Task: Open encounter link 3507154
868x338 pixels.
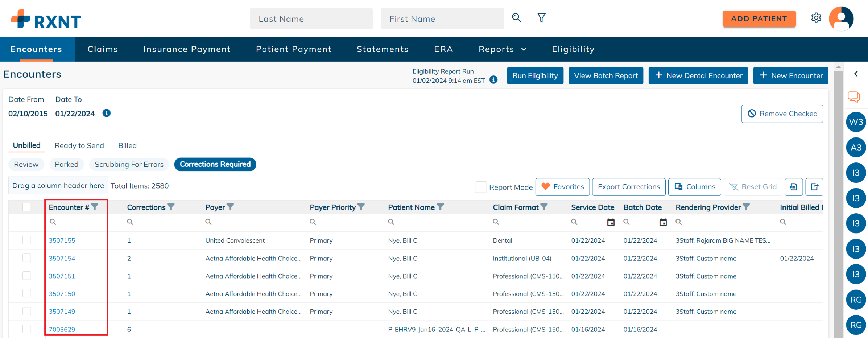Action: pyautogui.click(x=62, y=258)
